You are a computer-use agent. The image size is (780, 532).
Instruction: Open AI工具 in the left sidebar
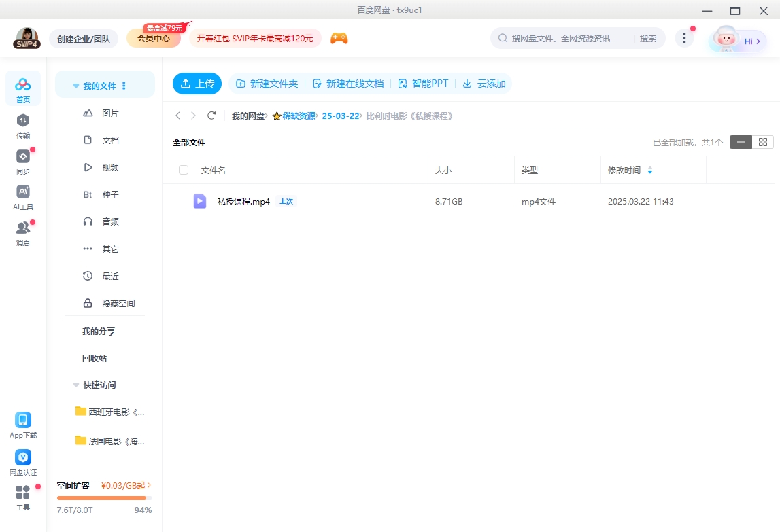point(23,192)
